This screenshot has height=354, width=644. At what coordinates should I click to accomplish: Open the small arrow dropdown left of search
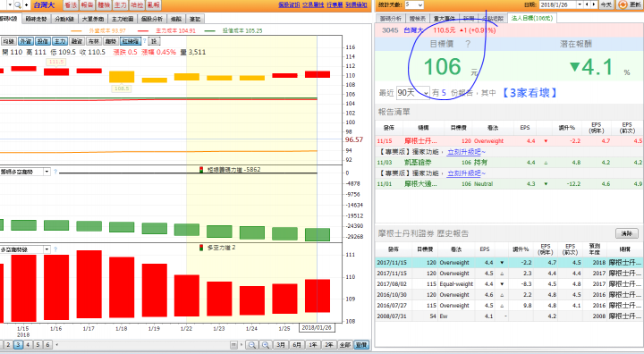click(10, 5)
